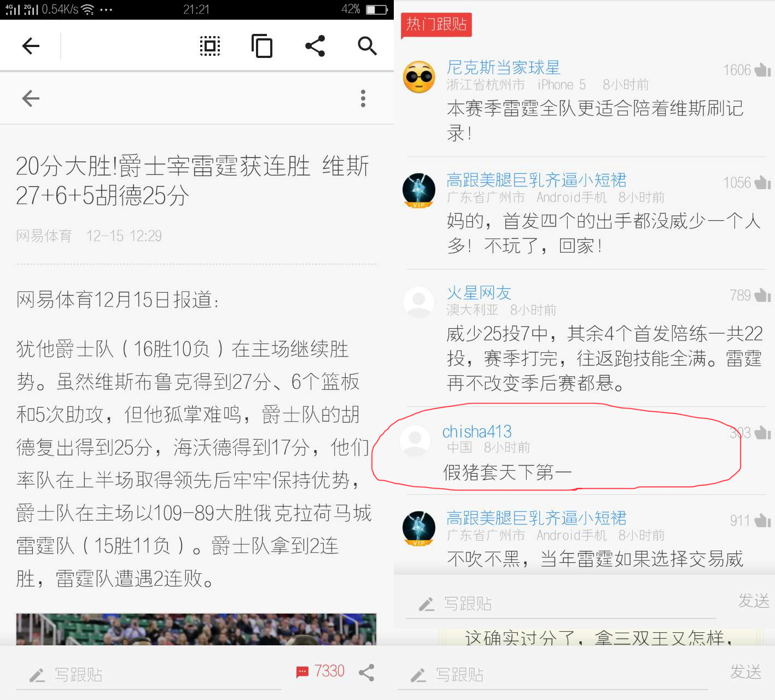Tap the copy icon in the top toolbar
The image size is (775, 700).
pos(262,46)
